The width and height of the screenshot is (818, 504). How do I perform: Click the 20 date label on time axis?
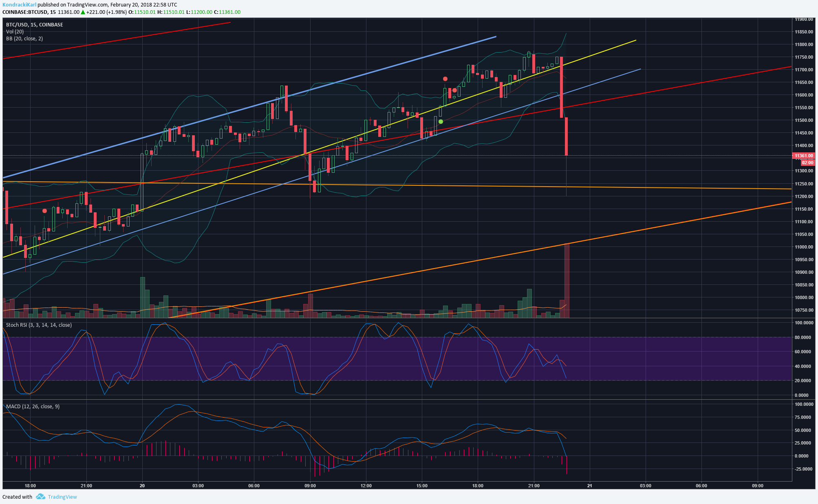coord(142,486)
